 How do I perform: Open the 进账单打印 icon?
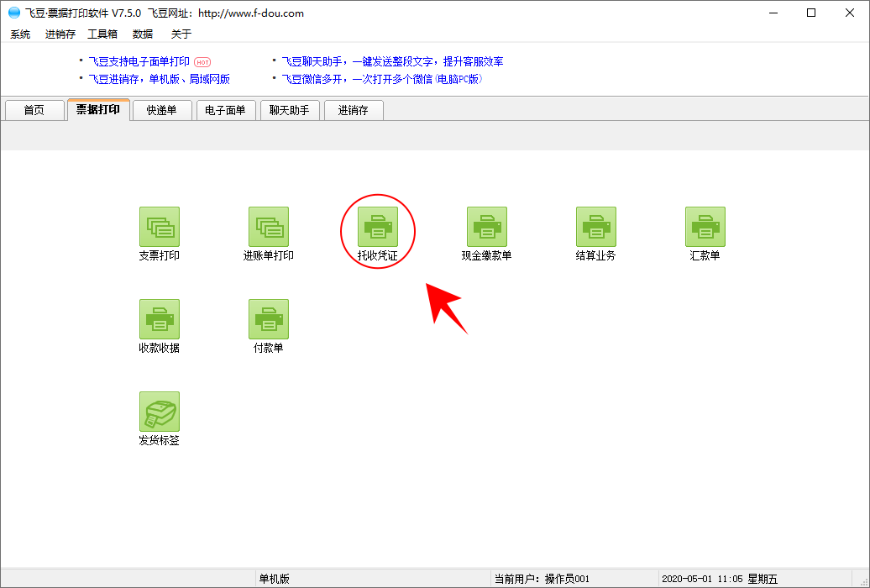pyautogui.click(x=268, y=227)
